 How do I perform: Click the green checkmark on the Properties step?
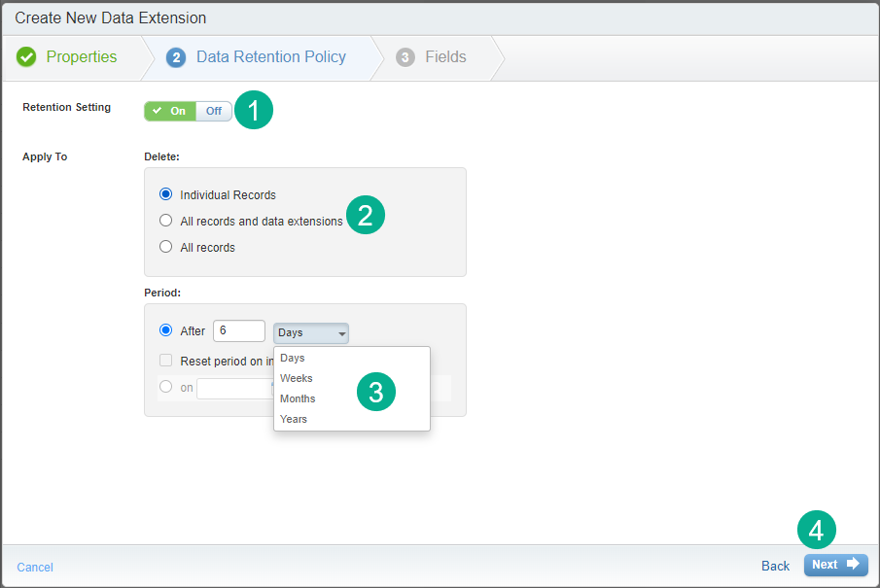coord(26,56)
